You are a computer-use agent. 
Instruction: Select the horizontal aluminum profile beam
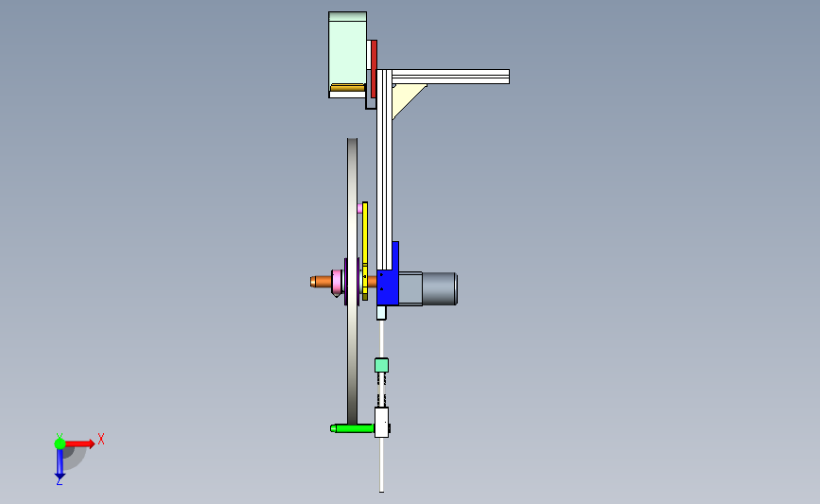click(450, 77)
